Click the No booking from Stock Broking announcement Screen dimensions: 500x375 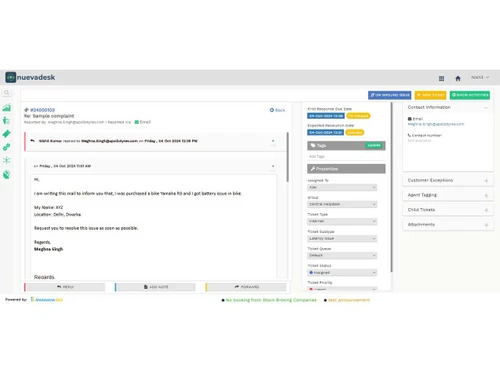coord(271,300)
